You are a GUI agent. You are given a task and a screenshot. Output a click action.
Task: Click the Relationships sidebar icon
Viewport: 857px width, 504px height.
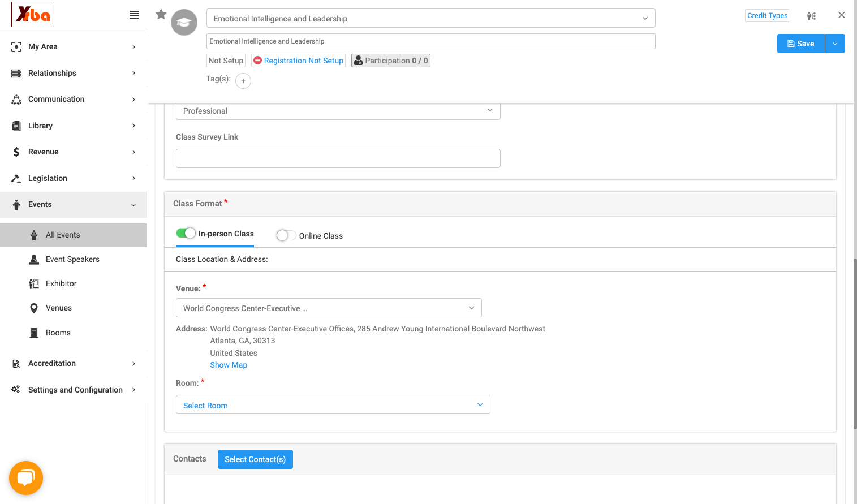pyautogui.click(x=16, y=74)
